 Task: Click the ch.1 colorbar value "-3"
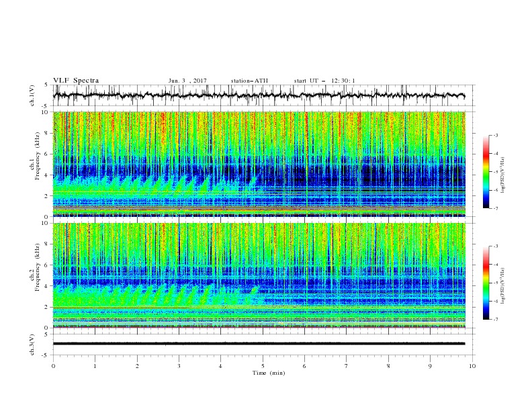coord(496,136)
